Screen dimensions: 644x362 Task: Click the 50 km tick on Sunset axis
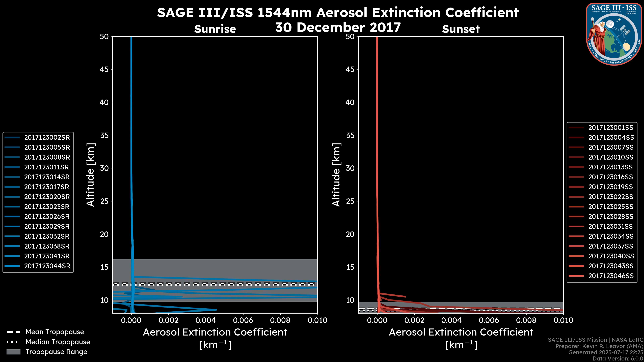(x=350, y=37)
